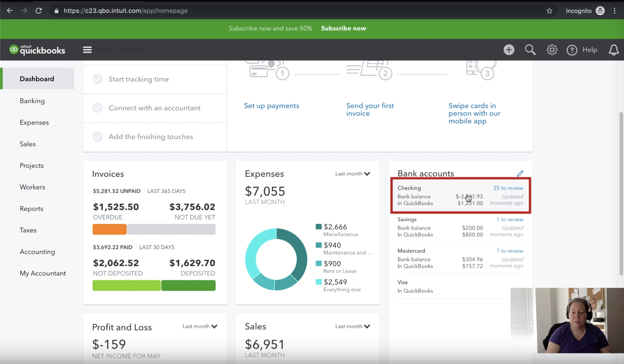Toggle the Connect with an accountant checkmark
This screenshot has width=624, height=364.
tap(98, 108)
